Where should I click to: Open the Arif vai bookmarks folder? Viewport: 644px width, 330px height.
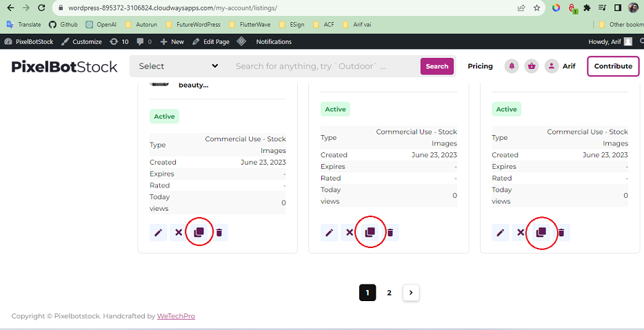357,25
